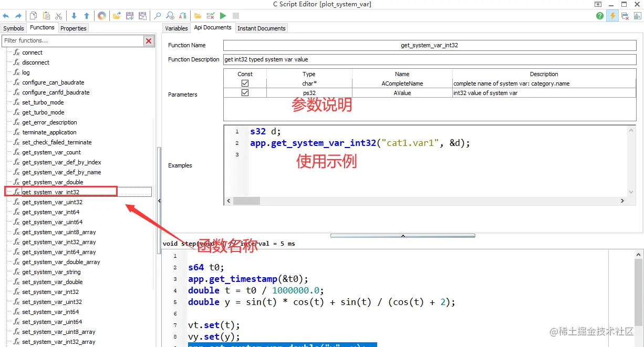Click the gray stop square

[236, 16]
